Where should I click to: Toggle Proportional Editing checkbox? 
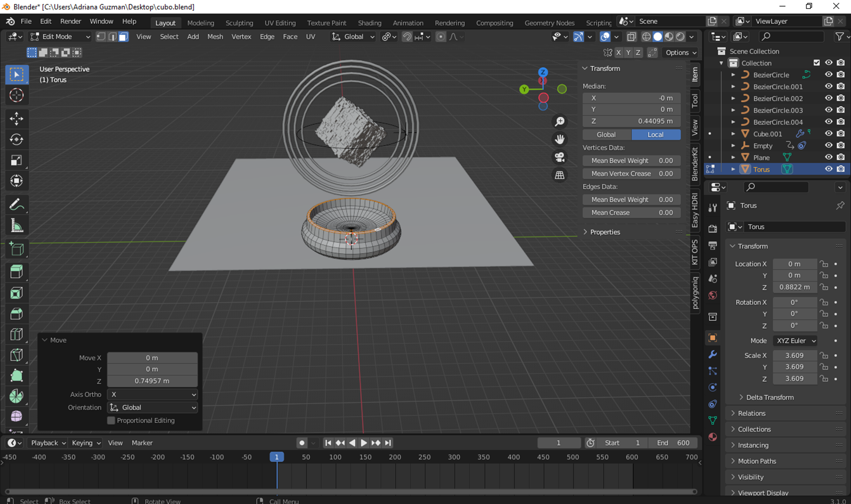coord(111,420)
